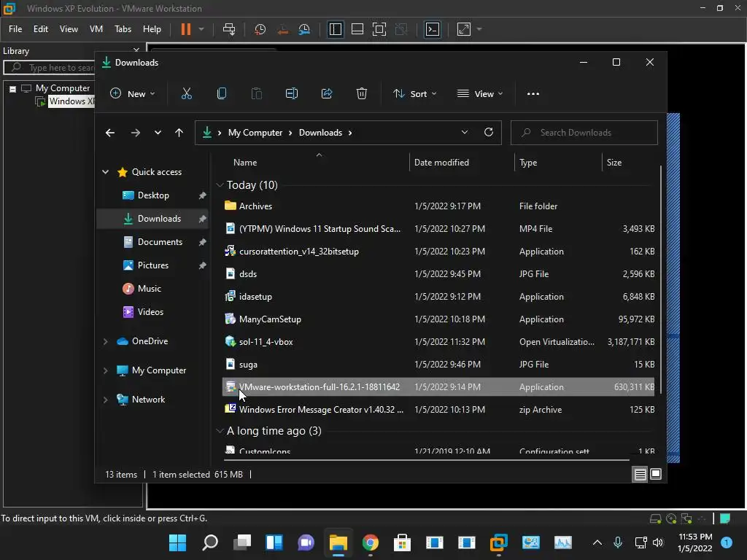Open the snapshot manager icon
The width and height of the screenshot is (747, 560).
pyautogui.click(x=304, y=29)
